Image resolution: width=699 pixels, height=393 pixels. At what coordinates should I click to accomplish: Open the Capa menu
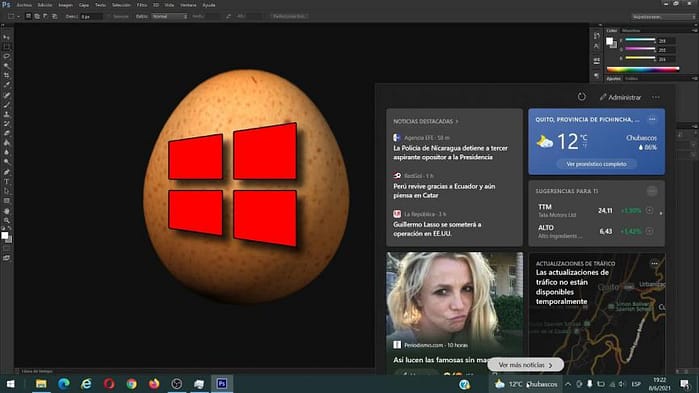pyautogui.click(x=84, y=5)
